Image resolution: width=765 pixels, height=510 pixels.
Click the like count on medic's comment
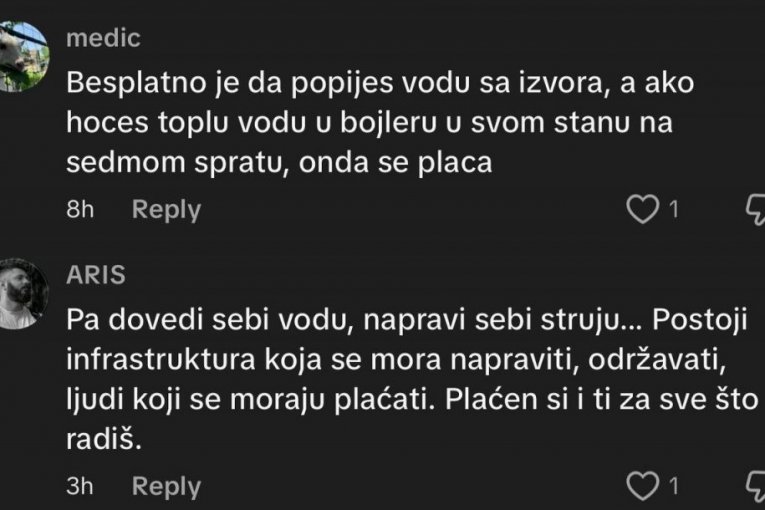(x=673, y=209)
